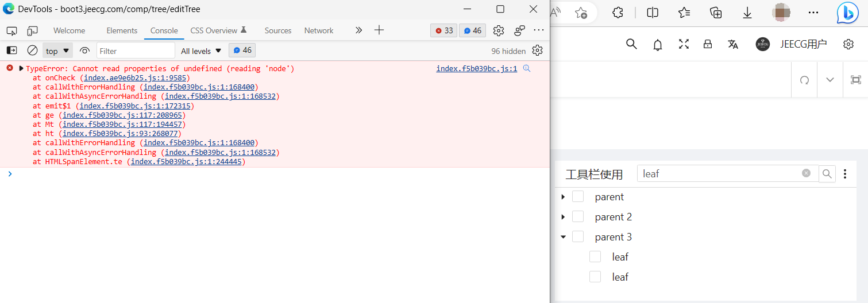Open the Edge favorites list
This screenshot has height=303, width=868.
[x=684, y=13]
